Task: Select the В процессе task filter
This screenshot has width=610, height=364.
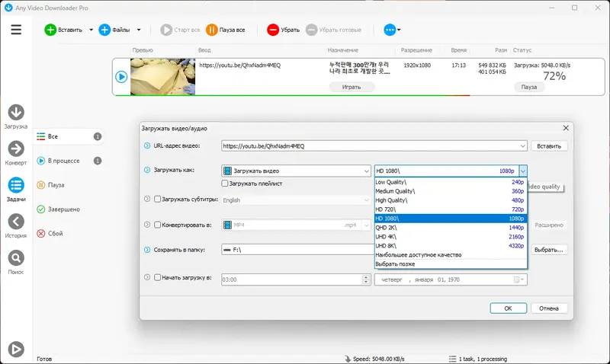Action: [x=69, y=161]
